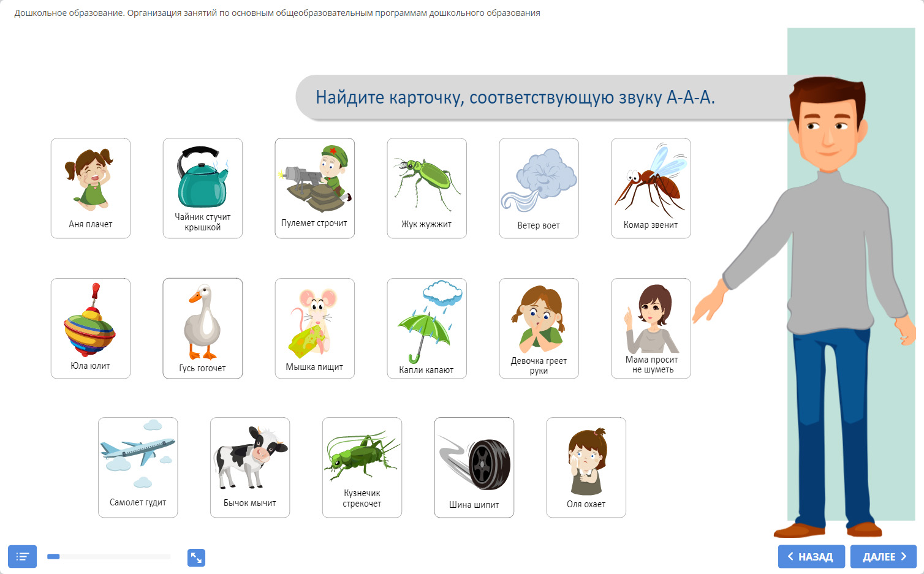The height and width of the screenshot is (574, 924).
Task: Click the tire card 'Шина шипит'
Action: point(474,467)
